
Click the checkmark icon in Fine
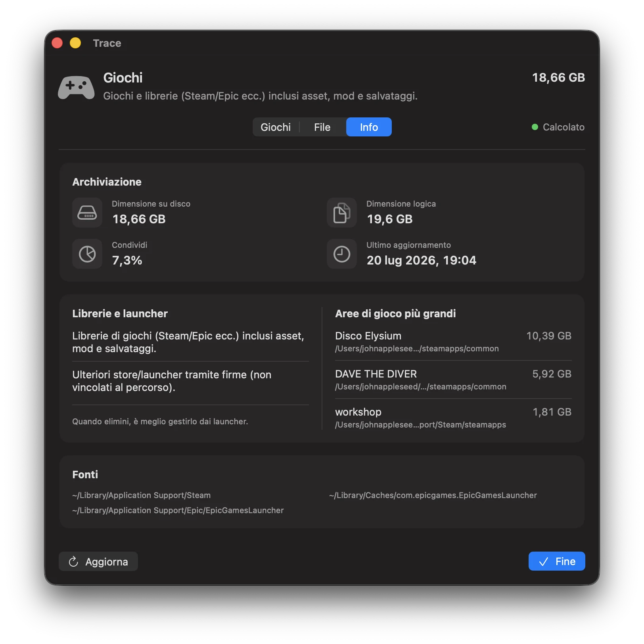[x=543, y=562]
